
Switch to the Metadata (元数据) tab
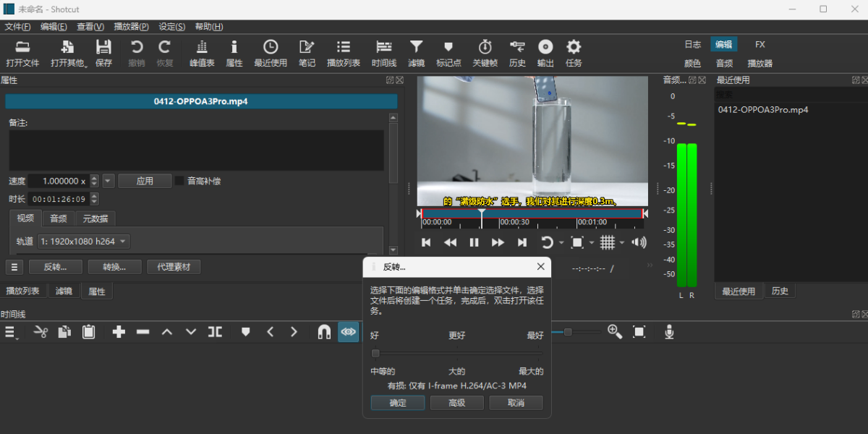[95, 218]
